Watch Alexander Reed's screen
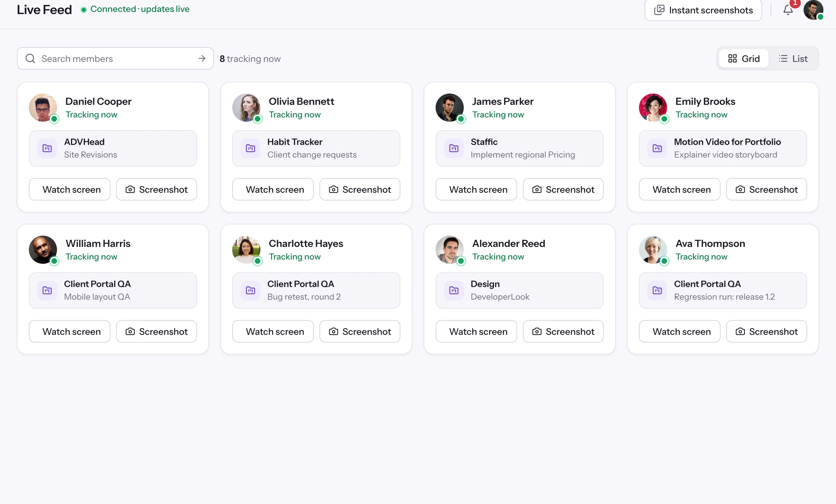The height and width of the screenshot is (504, 836). tap(476, 331)
